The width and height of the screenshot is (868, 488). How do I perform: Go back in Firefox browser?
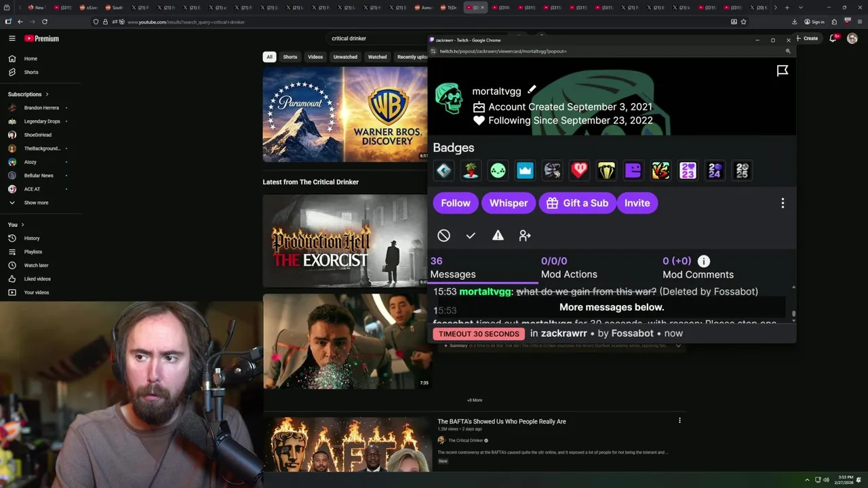click(20, 22)
